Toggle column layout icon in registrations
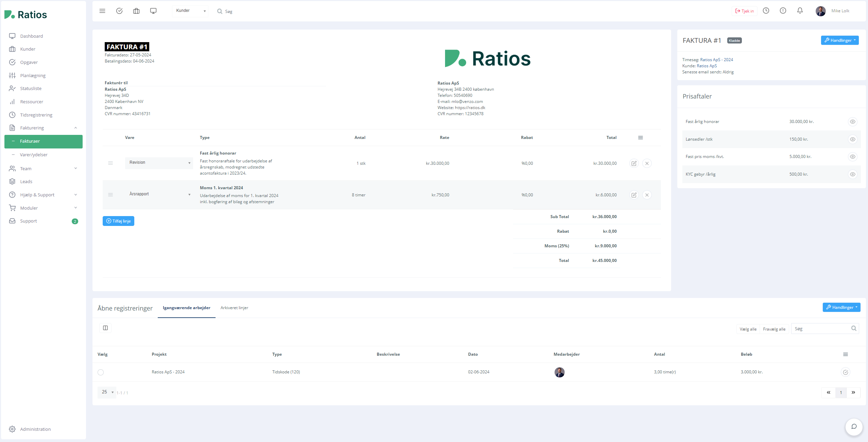The width and height of the screenshot is (868, 442). coord(105,328)
